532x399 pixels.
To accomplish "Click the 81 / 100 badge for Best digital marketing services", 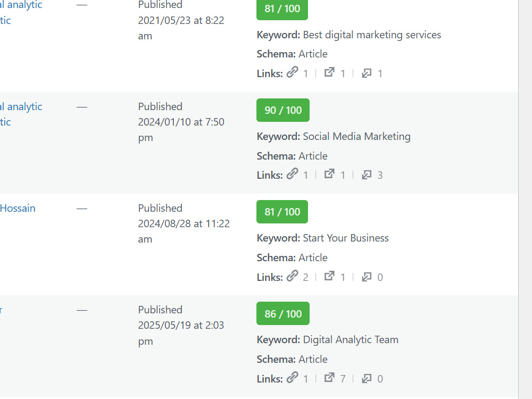I will click(282, 9).
